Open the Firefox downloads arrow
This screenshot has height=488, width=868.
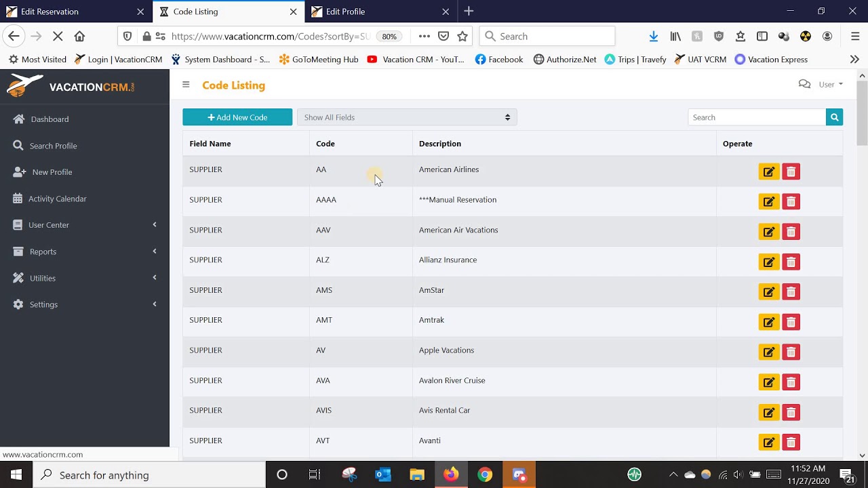(x=654, y=37)
